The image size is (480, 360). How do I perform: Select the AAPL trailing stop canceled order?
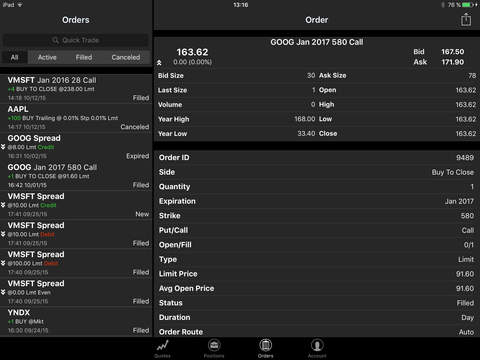(x=76, y=118)
